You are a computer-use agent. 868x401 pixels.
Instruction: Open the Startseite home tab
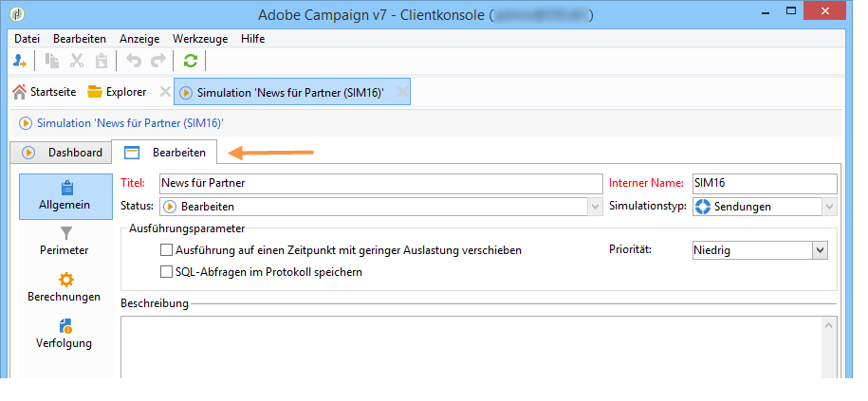[x=45, y=92]
